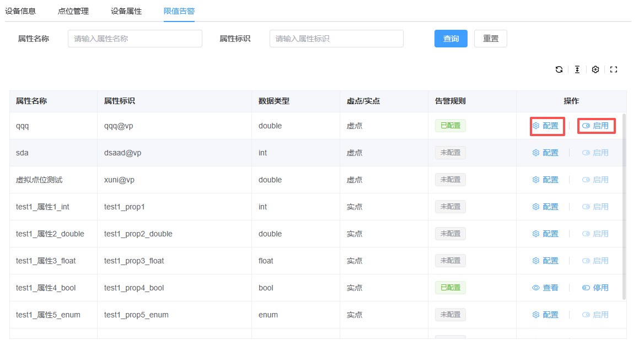
Task: Open 配置 for the 虚拟点位测试 row
Action: tap(546, 180)
